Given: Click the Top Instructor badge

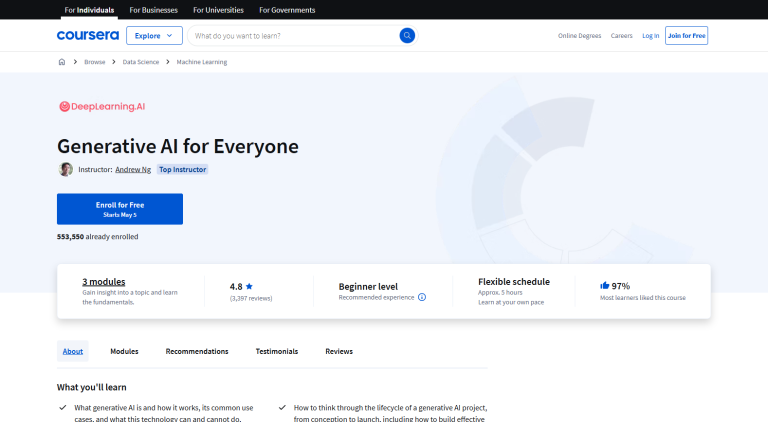Looking at the screenshot, I should click(182, 169).
